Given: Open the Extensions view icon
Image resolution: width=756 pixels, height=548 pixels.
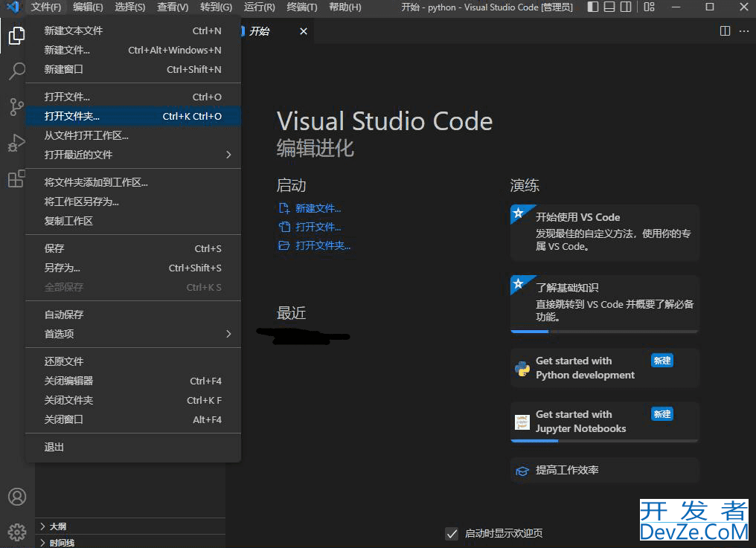Looking at the screenshot, I should pos(17,178).
